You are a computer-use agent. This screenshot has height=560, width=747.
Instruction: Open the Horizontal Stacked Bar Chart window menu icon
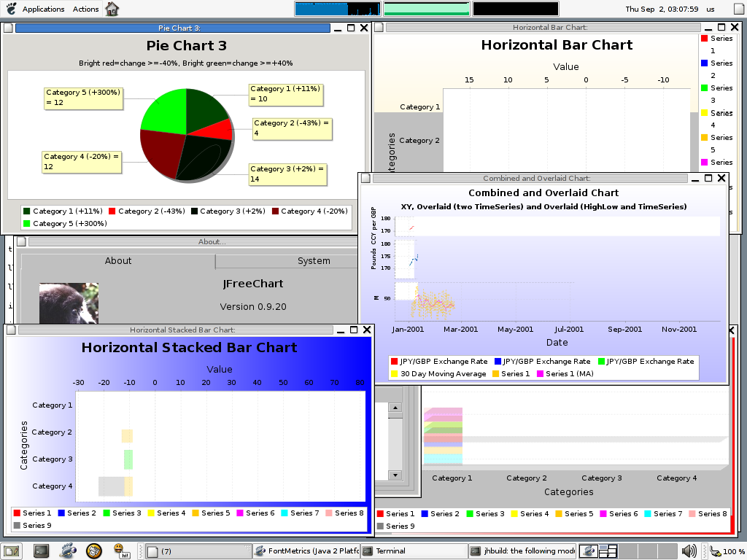[x=11, y=330]
